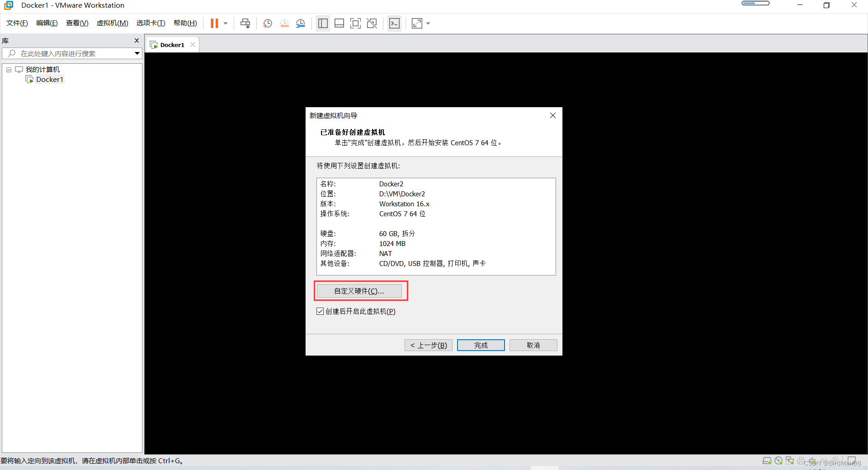
Task: Click the library search input field
Action: coord(68,53)
